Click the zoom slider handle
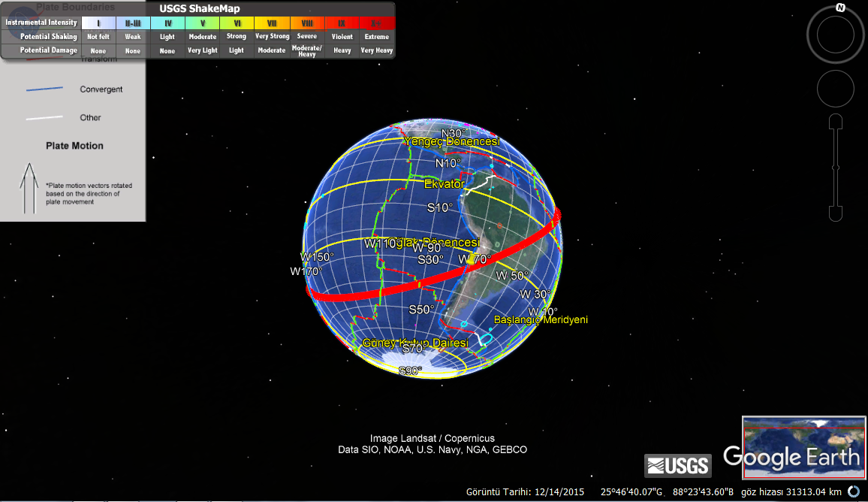868x502 pixels. (836, 168)
